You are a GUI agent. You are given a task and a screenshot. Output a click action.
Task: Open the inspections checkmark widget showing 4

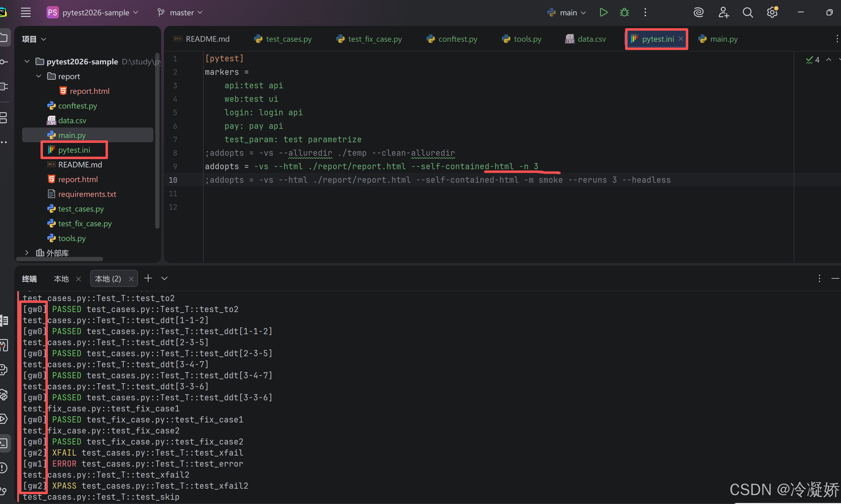[x=813, y=60]
